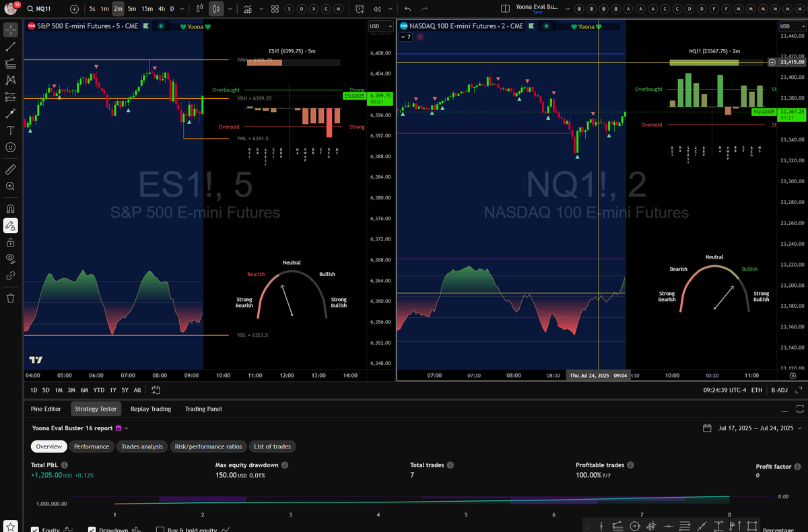Choose the D daily timeframe

[x=172, y=9]
